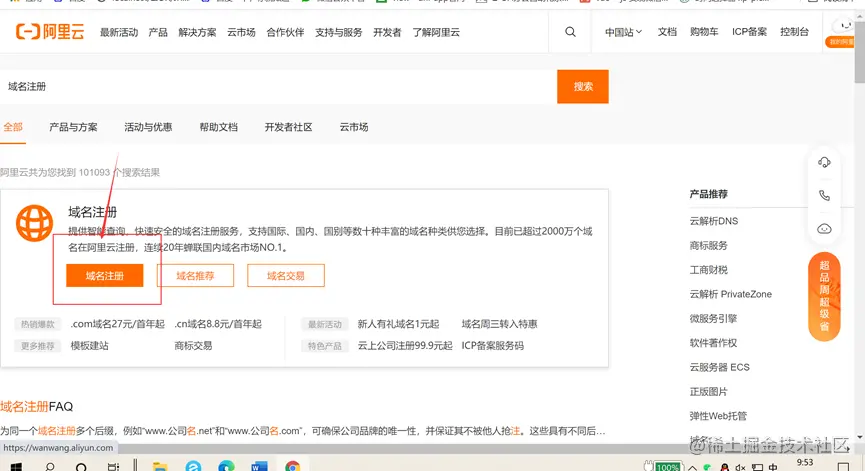The height and width of the screenshot is (471, 865).
Task: Open 云解析 PrivateZone in 产品推荐
Action: 730,294
